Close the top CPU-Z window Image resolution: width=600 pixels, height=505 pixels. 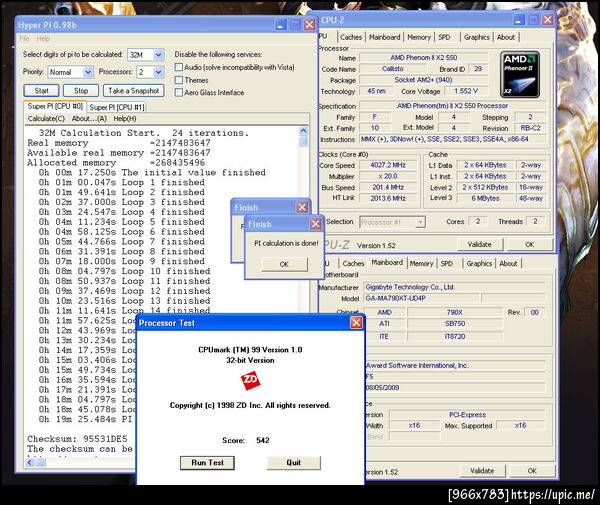(548, 20)
